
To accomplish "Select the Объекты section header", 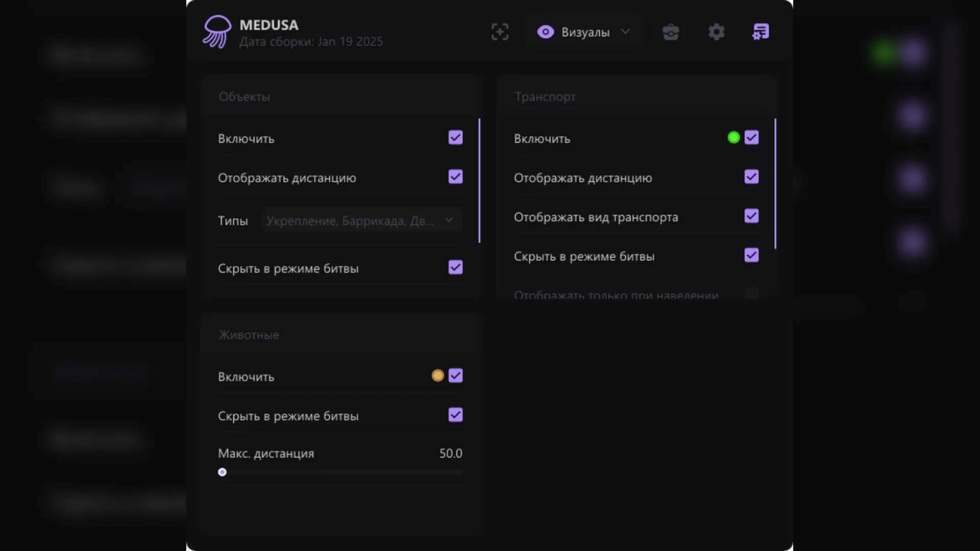I will [x=244, y=97].
